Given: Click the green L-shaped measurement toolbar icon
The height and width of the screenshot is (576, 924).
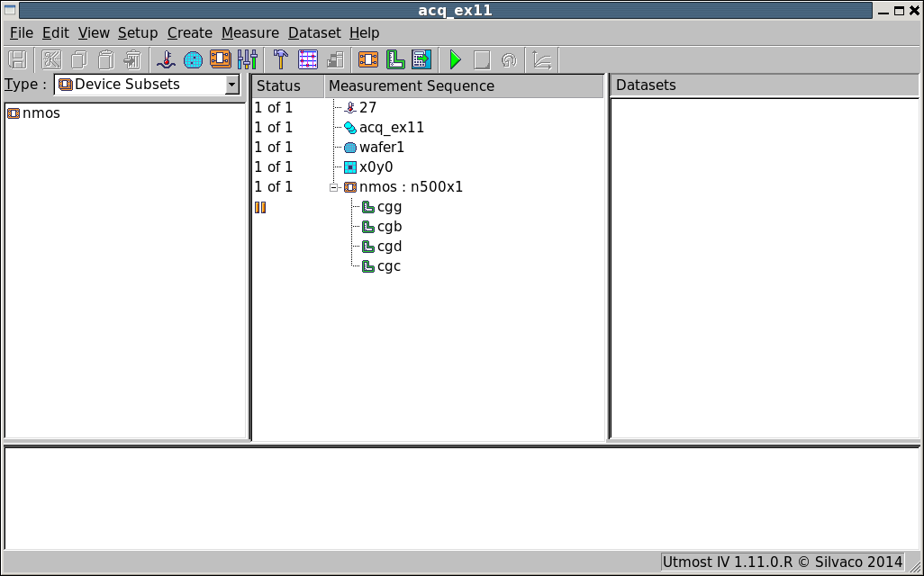Looking at the screenshot, I should [x=395, y=60].
